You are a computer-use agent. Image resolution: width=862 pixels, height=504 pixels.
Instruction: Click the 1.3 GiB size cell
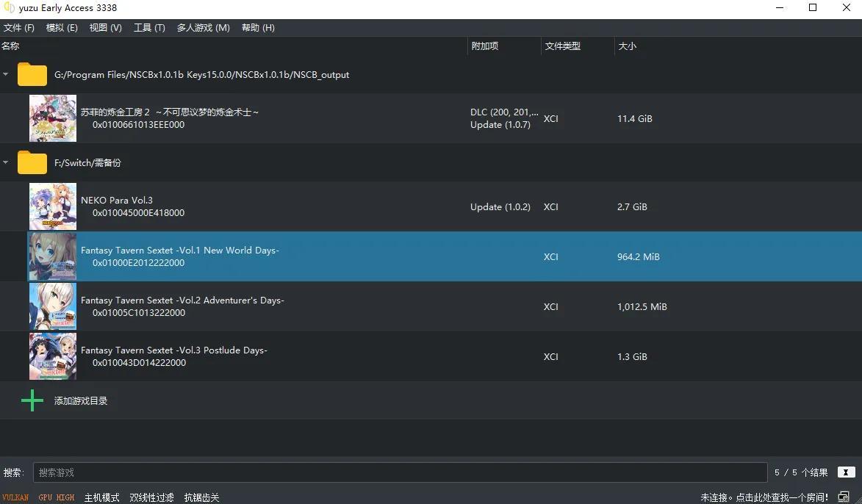pyautogui.click(x=632, y=357)
